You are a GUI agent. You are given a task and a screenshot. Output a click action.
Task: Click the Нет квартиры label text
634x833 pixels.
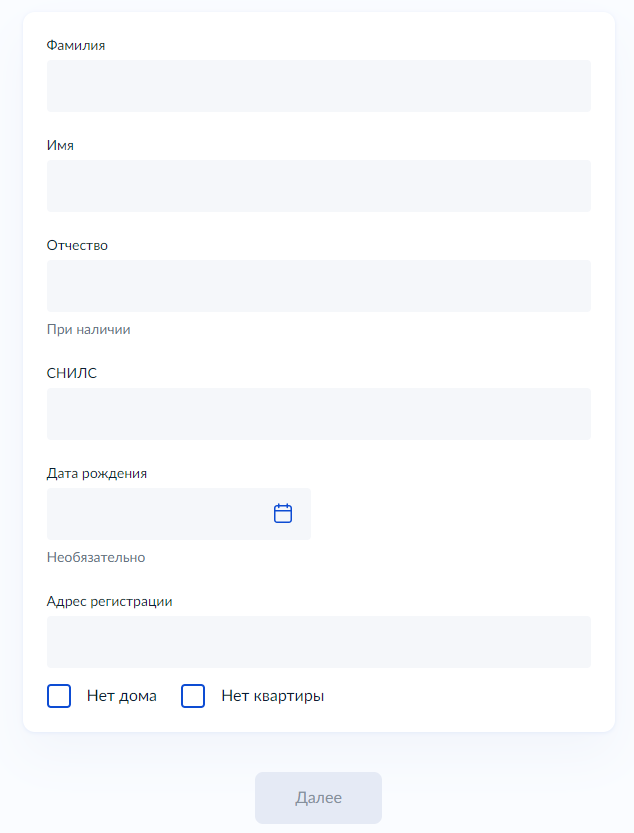click(x=272, y=696)
